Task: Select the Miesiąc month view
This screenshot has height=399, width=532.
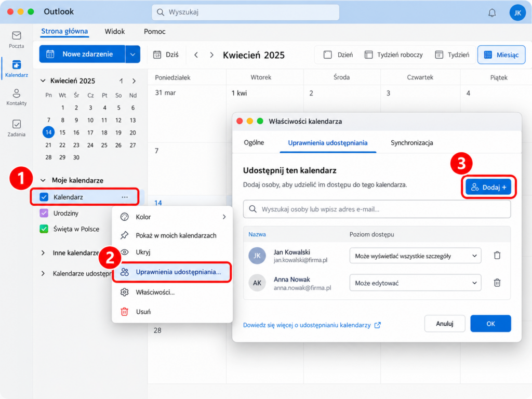Action: click(x=501, y=55)
